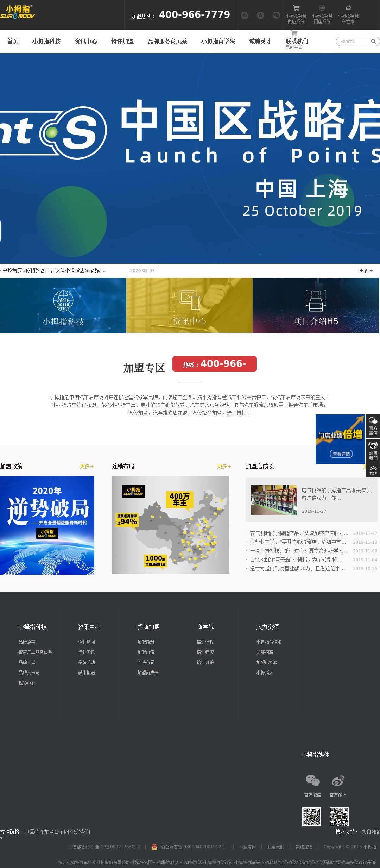Open the WeChat icon in the top bar

pos(276,15)
